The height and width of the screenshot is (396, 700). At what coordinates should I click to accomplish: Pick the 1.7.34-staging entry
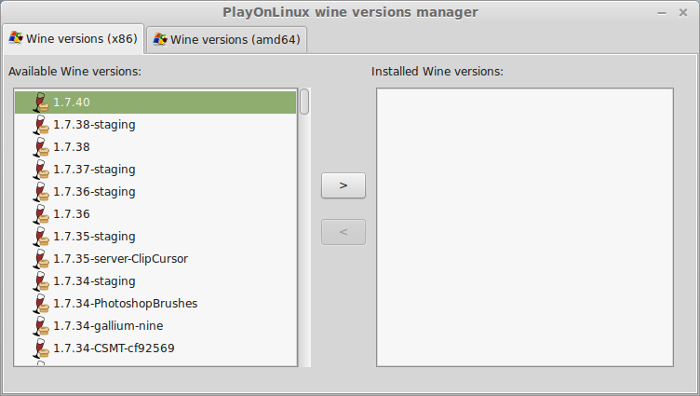(155, 281)
